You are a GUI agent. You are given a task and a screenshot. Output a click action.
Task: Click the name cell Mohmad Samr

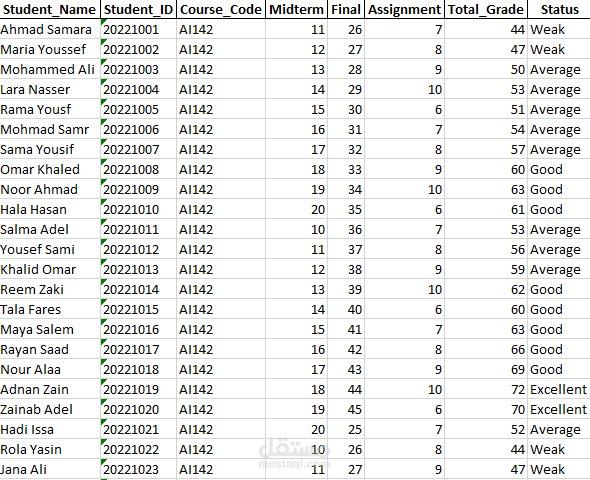(x=50, y=129)
